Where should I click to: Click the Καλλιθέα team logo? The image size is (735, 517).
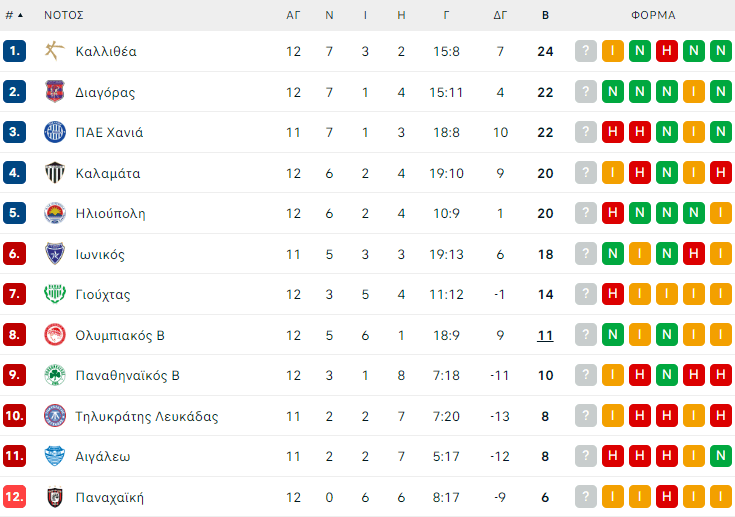click(54, 52)
